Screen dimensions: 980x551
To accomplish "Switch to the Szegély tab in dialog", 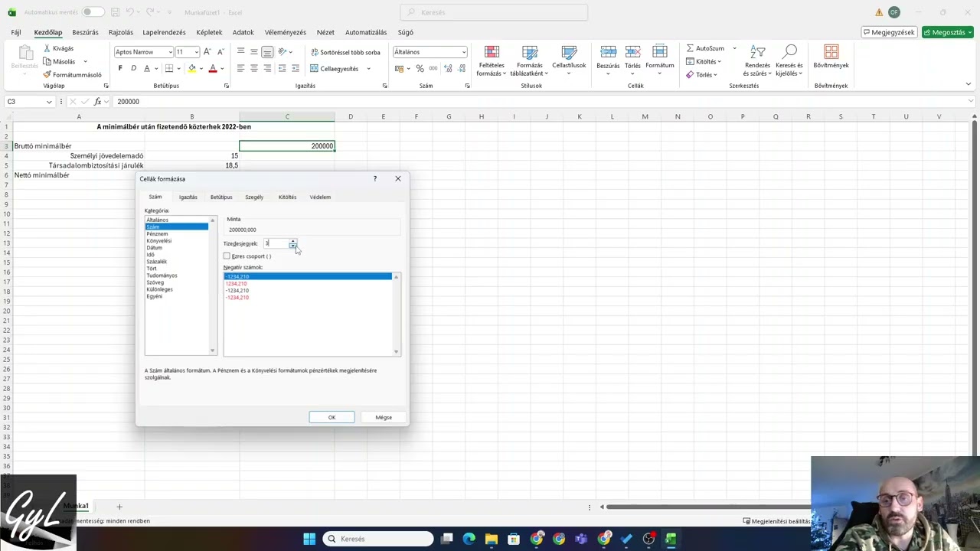I will (254, 197).
